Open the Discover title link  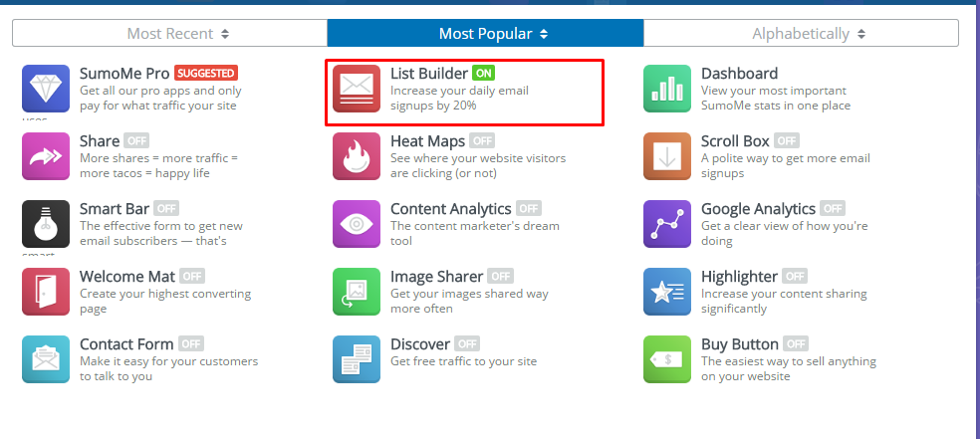(x=420, y=343)
